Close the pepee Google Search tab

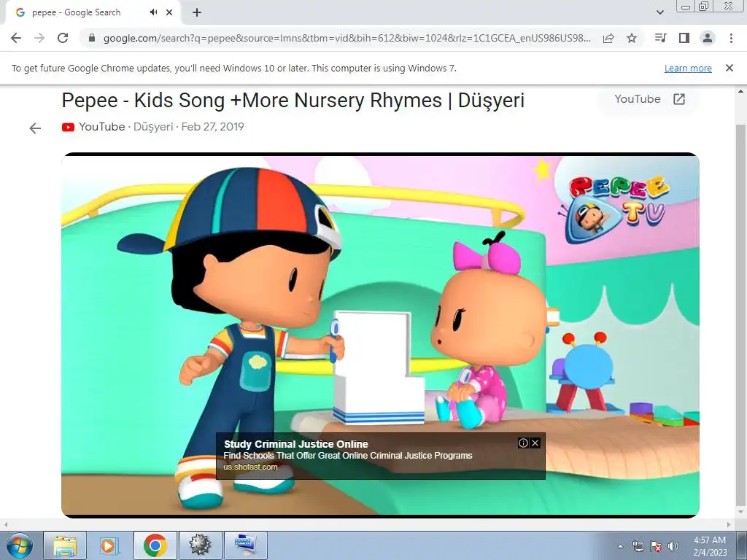pos(169,12)
